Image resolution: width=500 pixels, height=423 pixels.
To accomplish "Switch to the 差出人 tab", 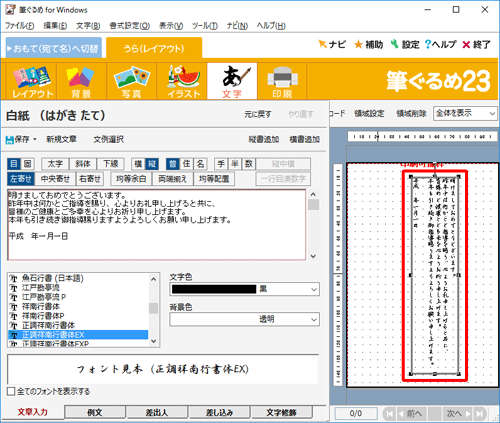I will (157, 412).
